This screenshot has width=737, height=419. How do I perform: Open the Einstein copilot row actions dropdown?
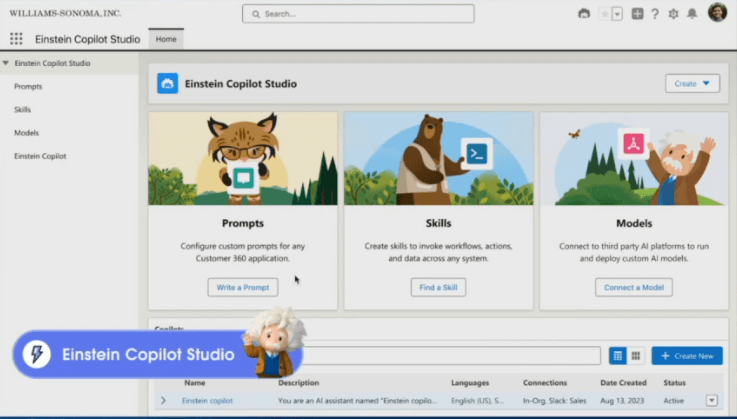pos(712,401)
